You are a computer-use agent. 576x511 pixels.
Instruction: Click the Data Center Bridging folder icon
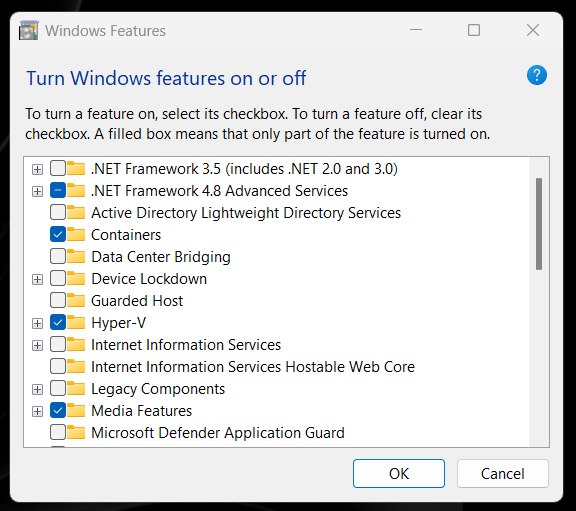(76, 256)
